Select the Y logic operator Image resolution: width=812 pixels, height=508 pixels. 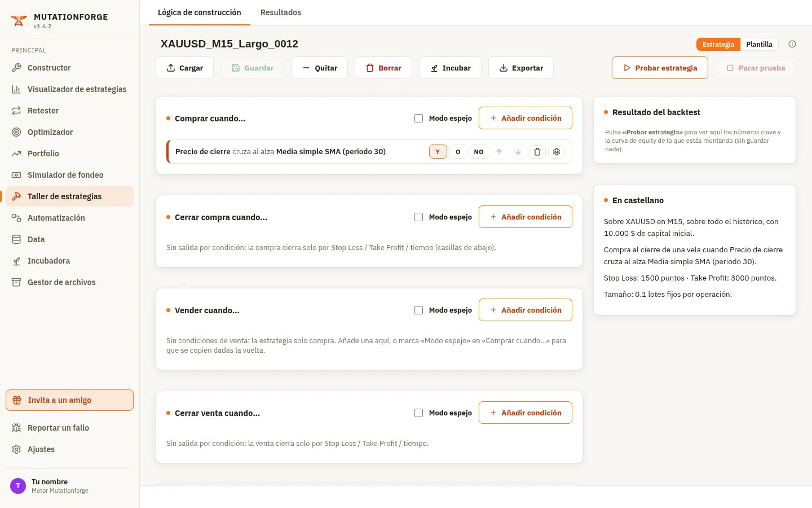click(x=438, y=152)
